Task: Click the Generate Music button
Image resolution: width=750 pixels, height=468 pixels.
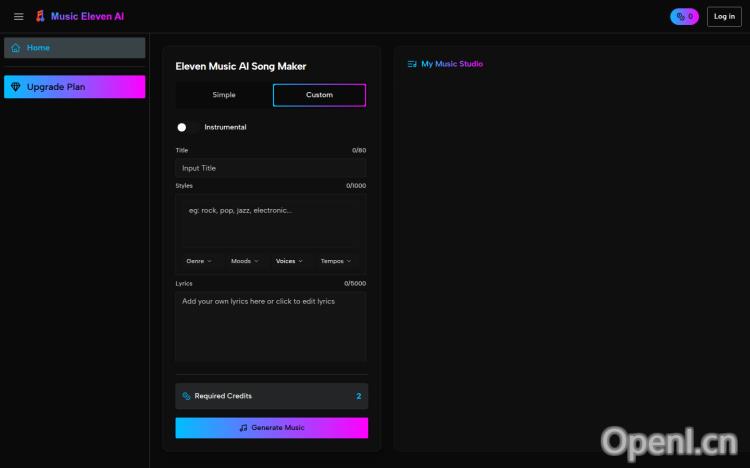Action: point(272,428)
